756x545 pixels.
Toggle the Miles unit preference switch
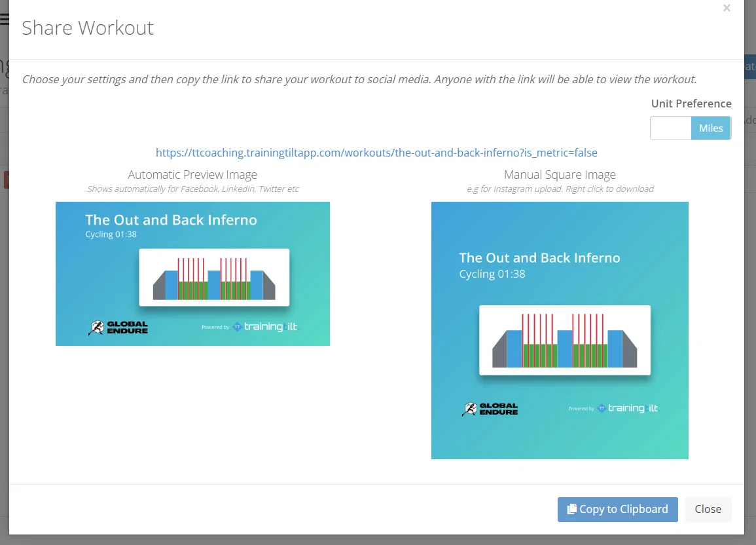tap(711, 128)
